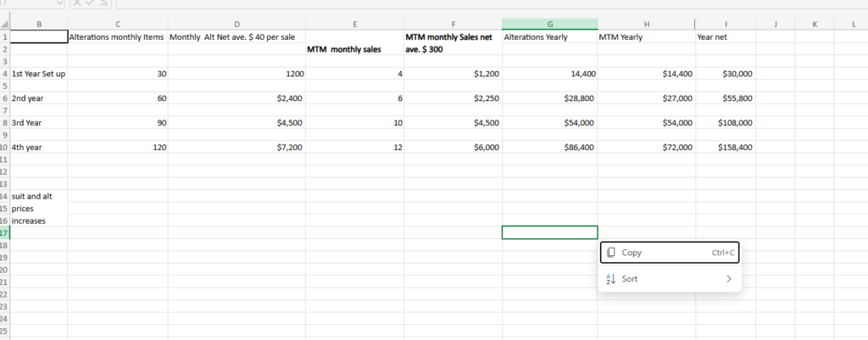
Task: Click the $108,000 cell in 3rd Year row
Action: [x=726, y=122]
